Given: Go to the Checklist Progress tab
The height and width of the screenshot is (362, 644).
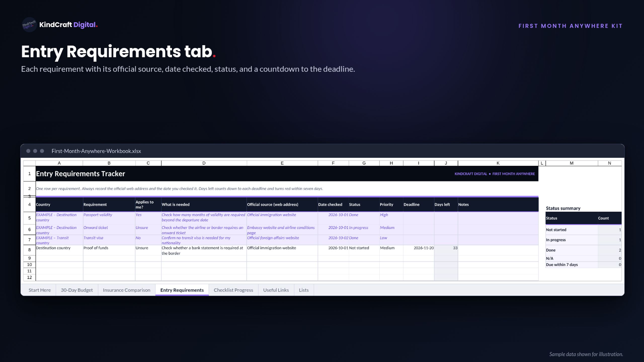Looking at the screenshot, I should click(233, 290).
